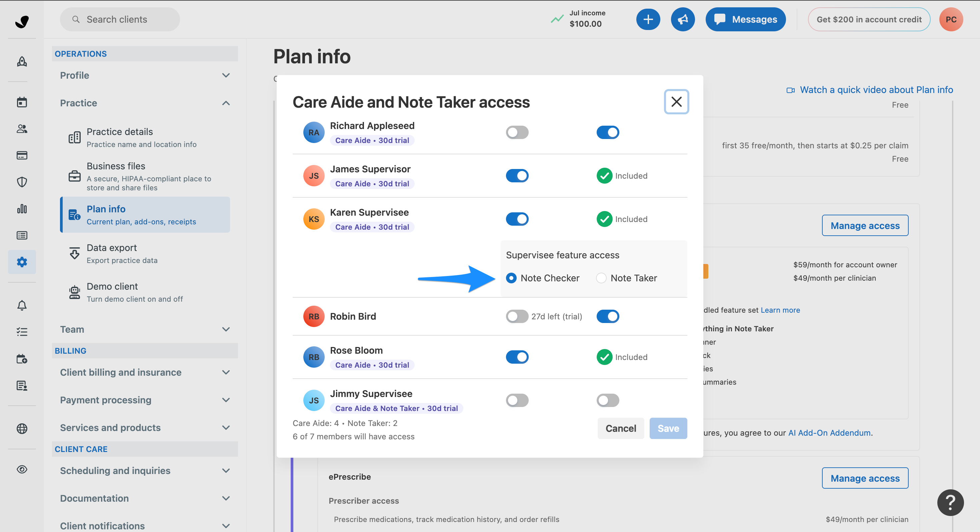Image resolution: width=980 pixels, height=532 pixels.
Task: Open the calendar icon in the left rail
Action: 22,102
